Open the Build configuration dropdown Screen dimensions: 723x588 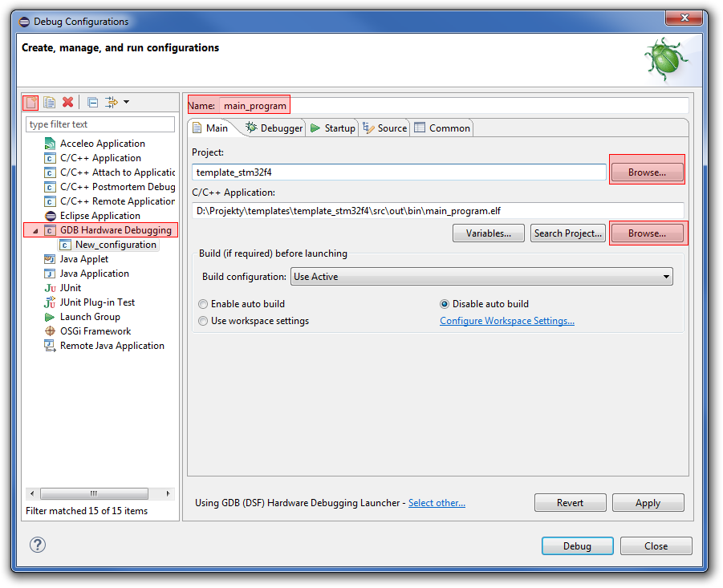tap(481, 277)
